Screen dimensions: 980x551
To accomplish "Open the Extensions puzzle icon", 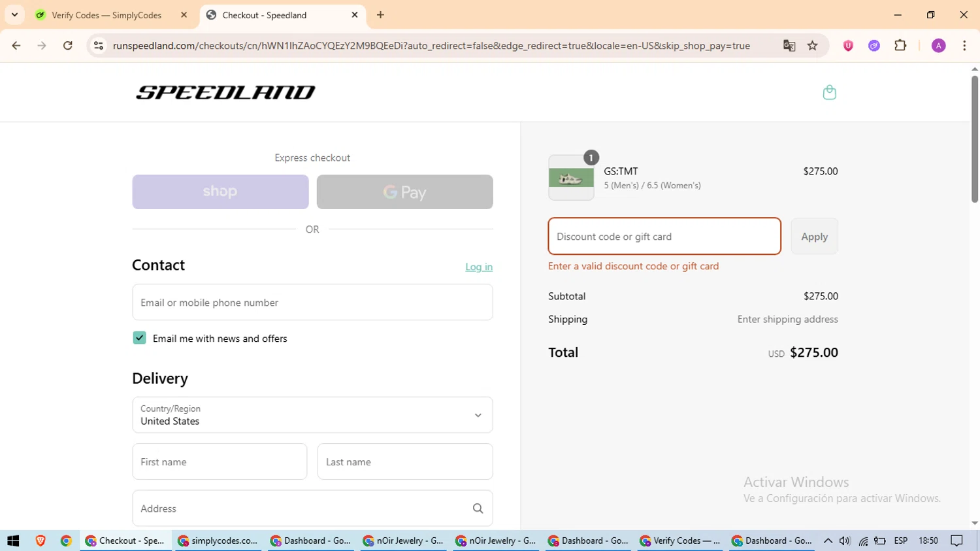I will (x=900, y=46).
